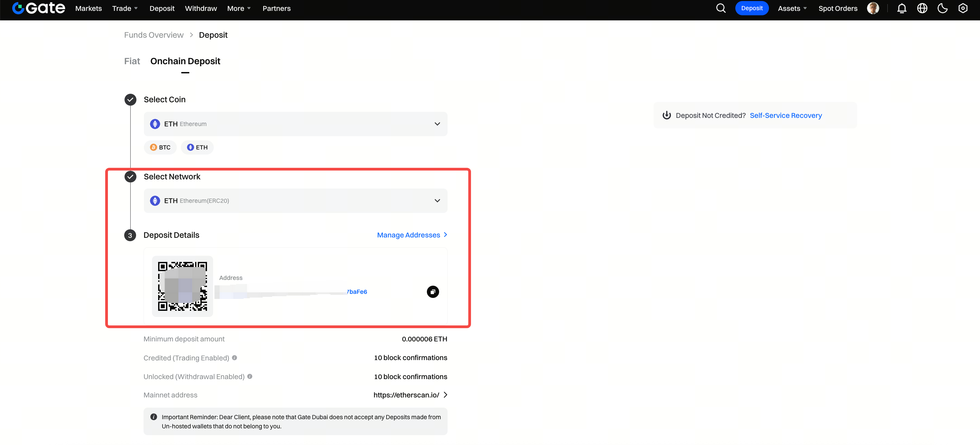Go to Deposit in top navigation

pyautogui.click(x=162, y=8)
